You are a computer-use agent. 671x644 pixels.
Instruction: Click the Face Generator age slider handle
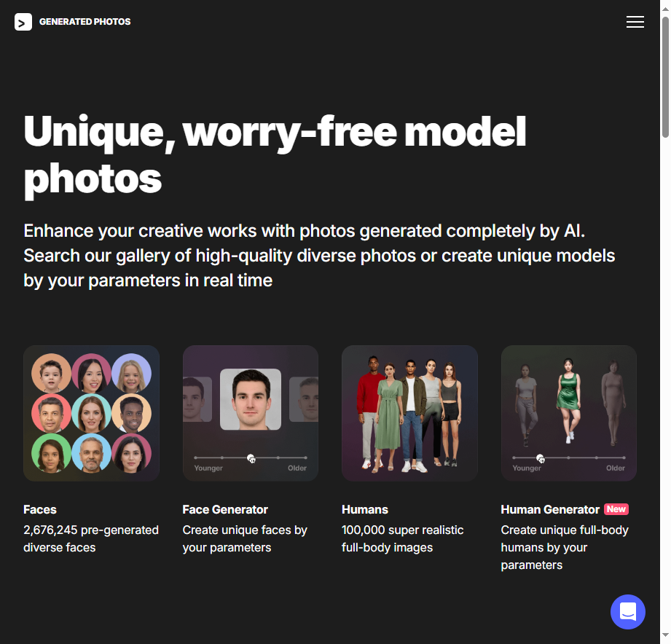pos(251,458)
